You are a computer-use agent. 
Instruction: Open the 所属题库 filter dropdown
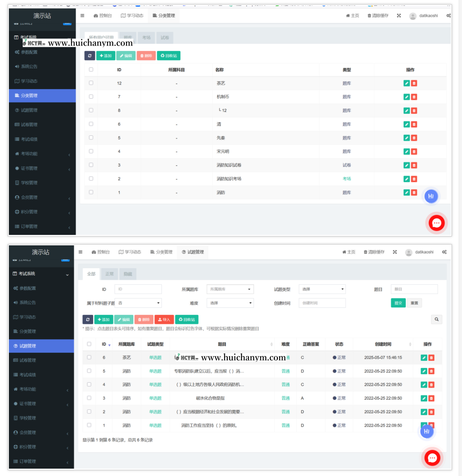point(230,289)
